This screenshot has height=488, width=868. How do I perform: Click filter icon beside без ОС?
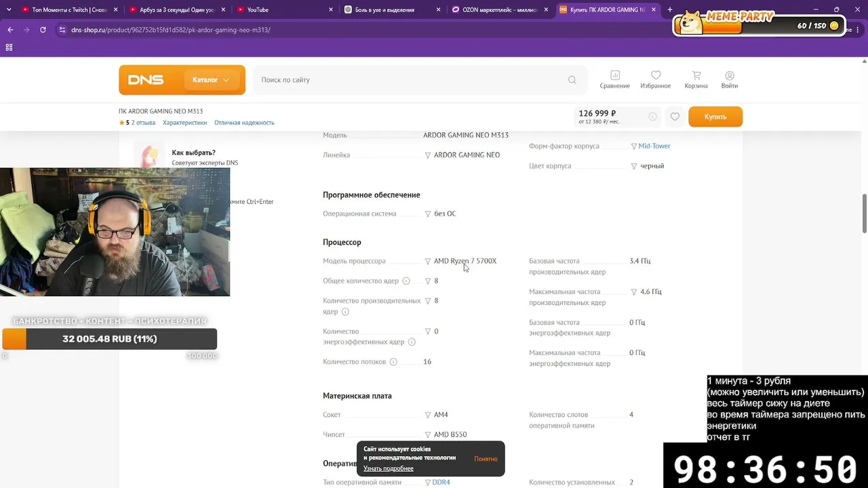(x=428, y=214)
